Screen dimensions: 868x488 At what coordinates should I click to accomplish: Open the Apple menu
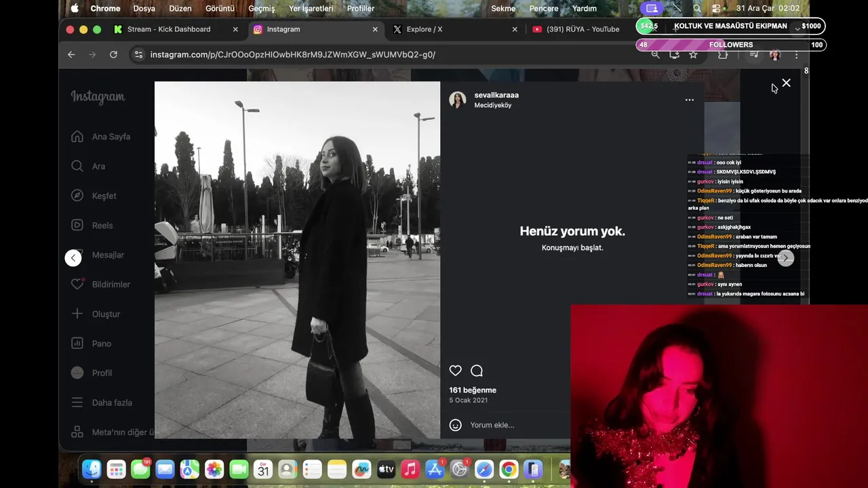75,8
